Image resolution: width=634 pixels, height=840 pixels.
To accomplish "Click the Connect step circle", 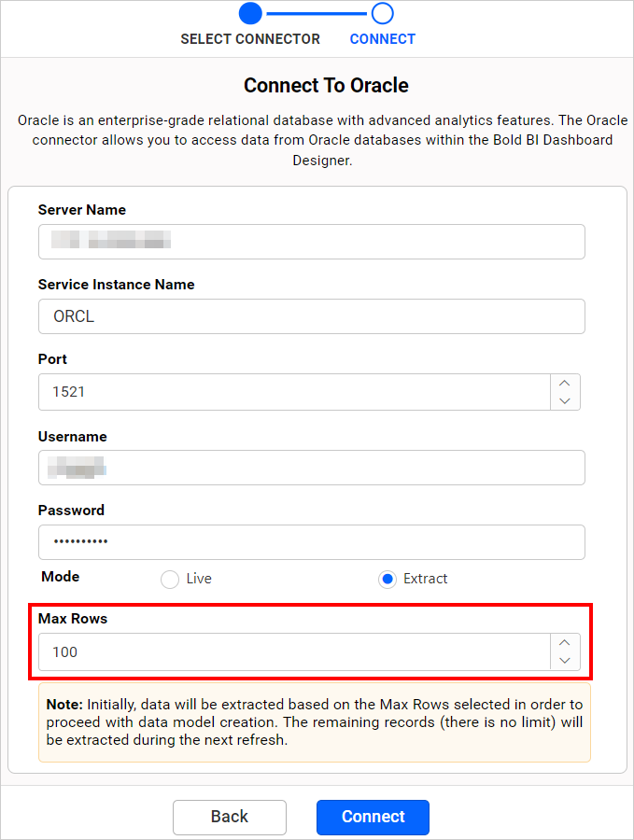I will pos(383,13).
